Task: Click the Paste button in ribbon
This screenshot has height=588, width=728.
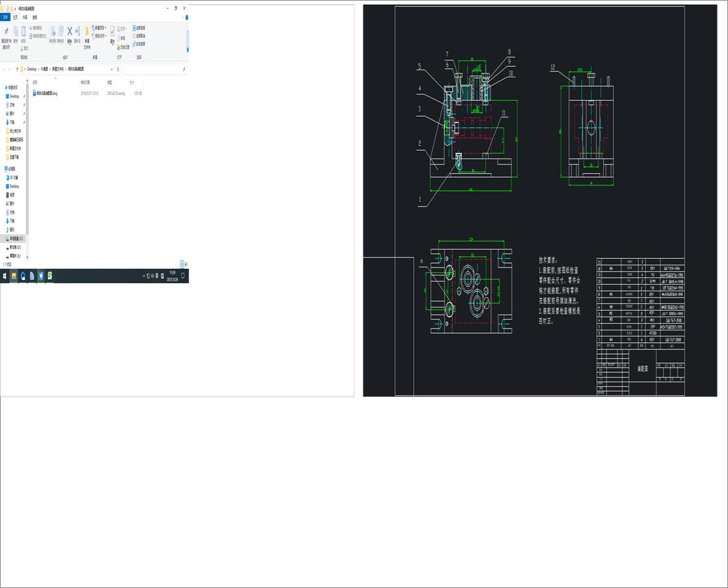Action: coord(23,34)
